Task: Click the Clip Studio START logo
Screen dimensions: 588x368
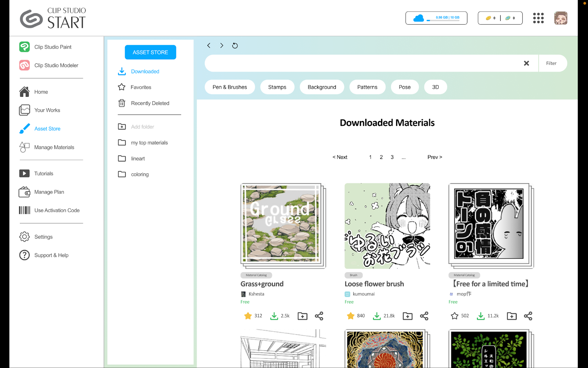Action: [53, 18]
